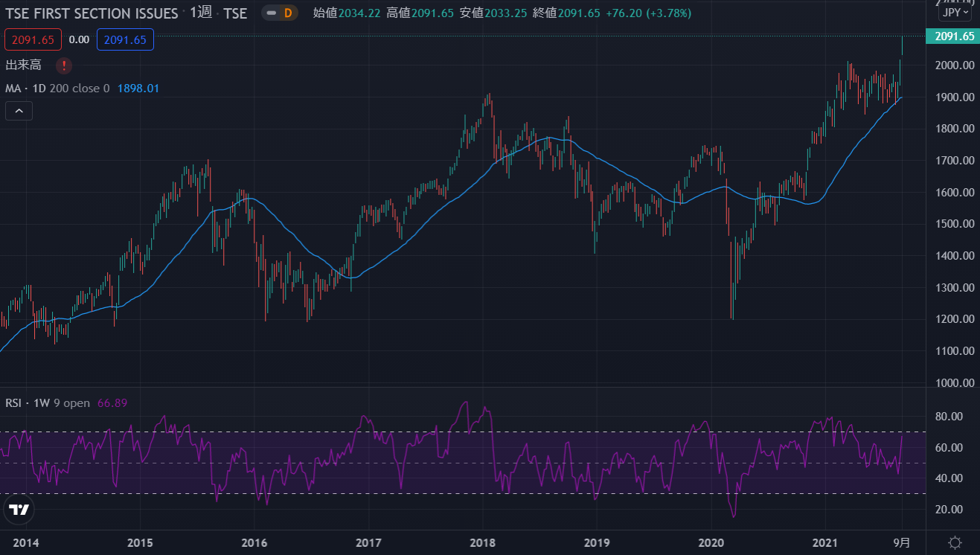Click the 高値 2091.65 high value

click(x=420, y=13)
